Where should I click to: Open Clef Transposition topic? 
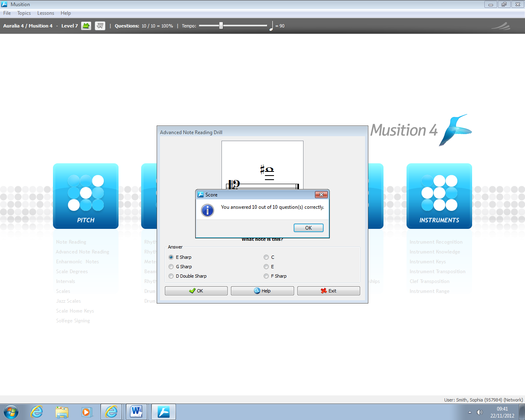[x=429, y=281]
